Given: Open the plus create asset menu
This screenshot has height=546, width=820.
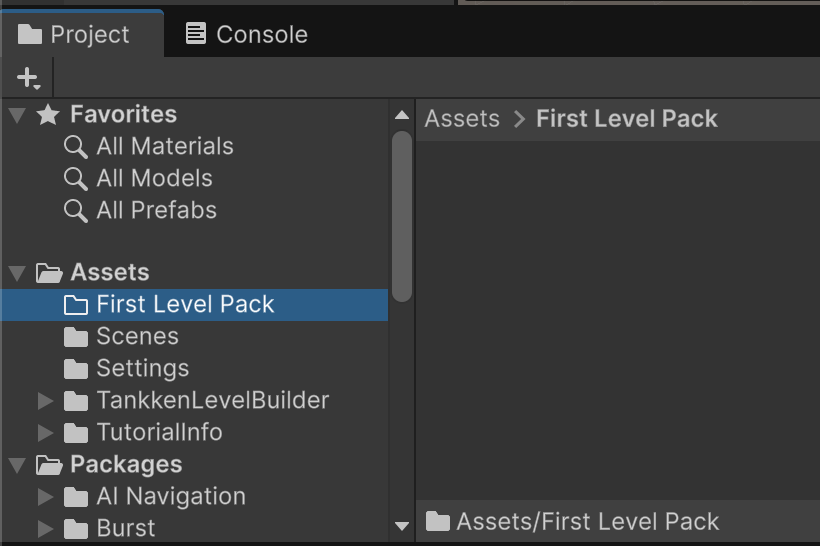Looking at the screenshot, I should 28,78.
